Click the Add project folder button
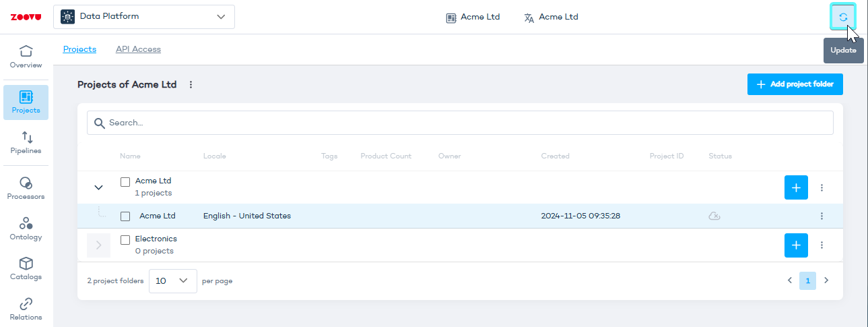 tap(795, 84)
